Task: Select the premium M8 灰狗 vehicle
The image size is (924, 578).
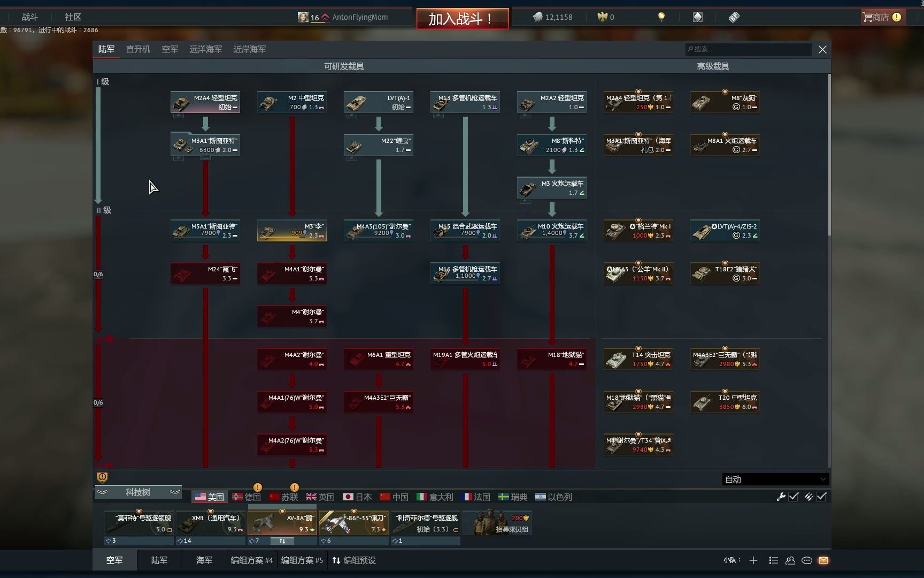Action: click(x=725, y=102)
